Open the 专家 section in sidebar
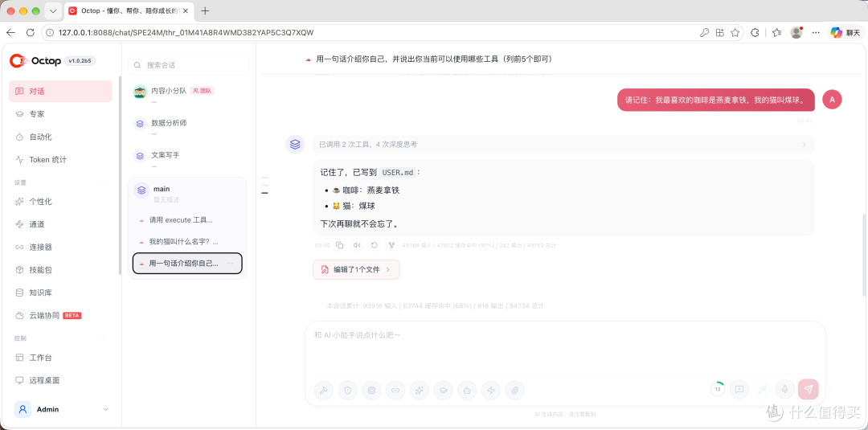This screenshot has width=868, height=430. tap(60, 114)
